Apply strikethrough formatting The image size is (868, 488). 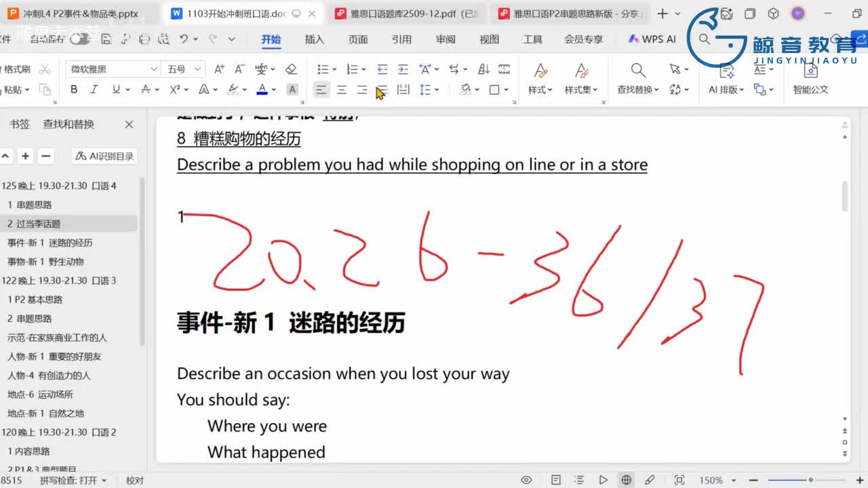click(145, 89)
